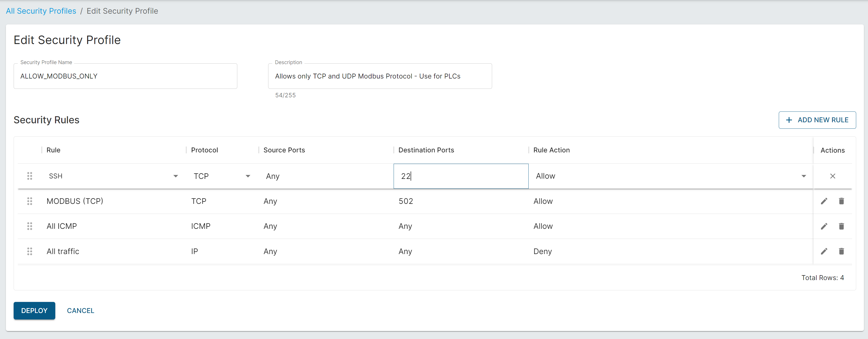
Task: Cancel editing the SSH rule row
Action: click(x=832, y=176)
